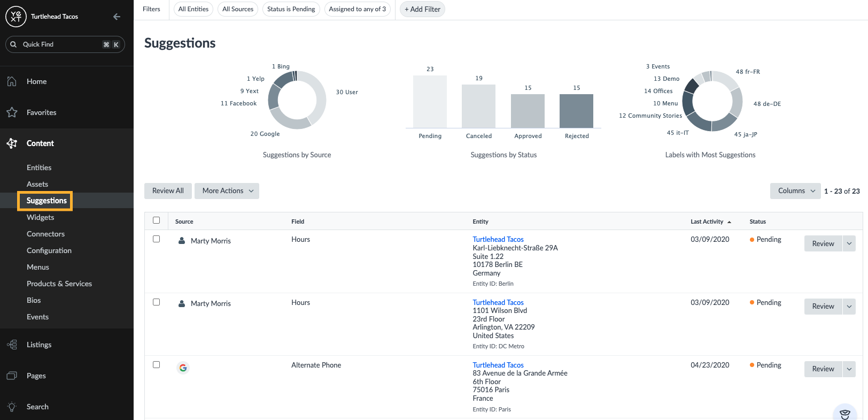Sort by Status column header
Image resolution: width=868 pixels, height=420 pixels.
click(757, 222)
